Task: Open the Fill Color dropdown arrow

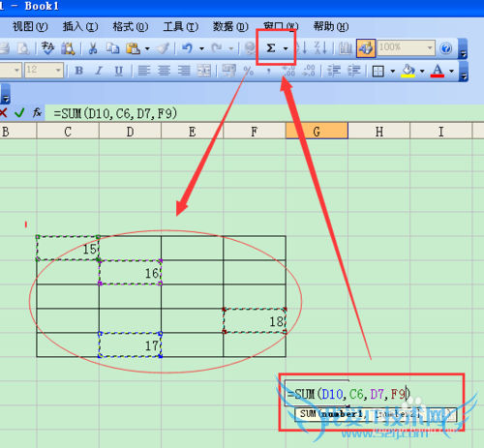Action: 422,71
